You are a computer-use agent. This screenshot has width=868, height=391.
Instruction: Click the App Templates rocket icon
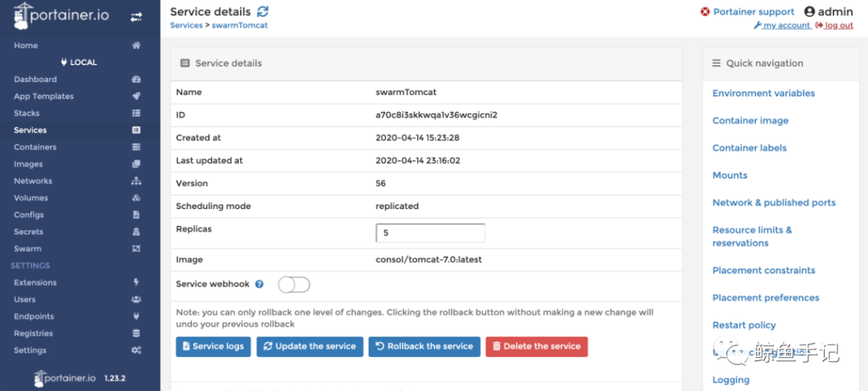136,97
